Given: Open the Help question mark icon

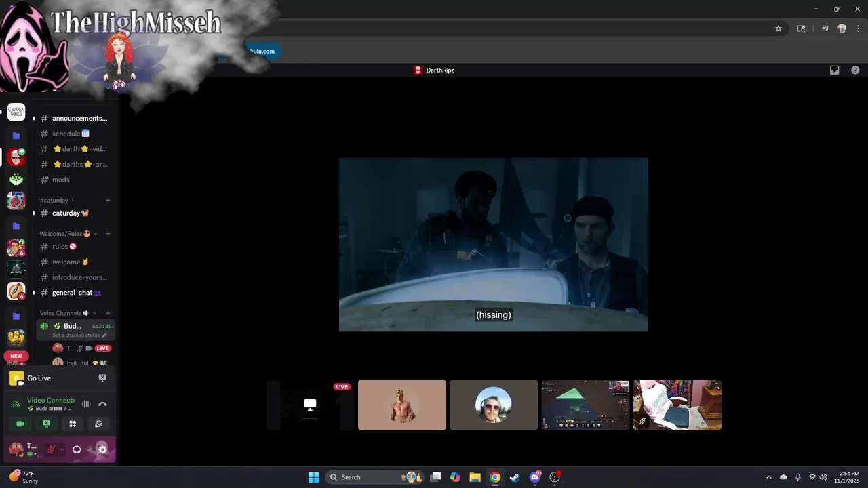Looking at the screenshot, I should (855, 70).
